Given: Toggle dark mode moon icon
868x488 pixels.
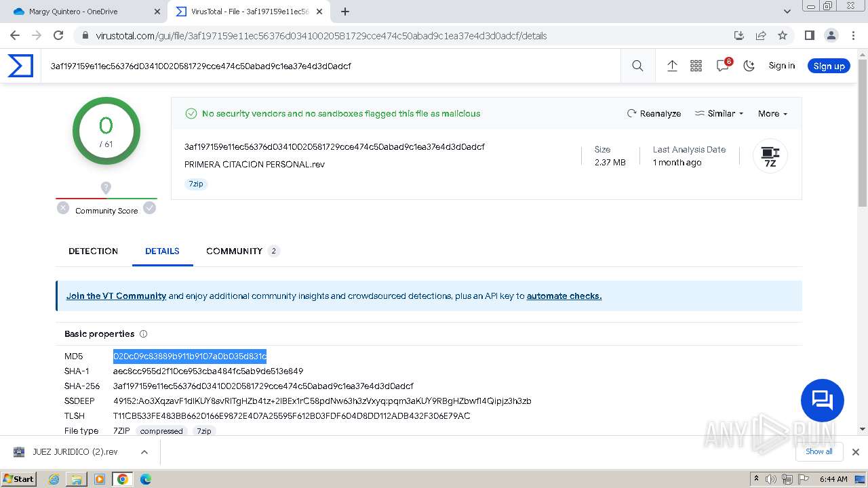Looking at the screenshot, I should coord(749,66).
